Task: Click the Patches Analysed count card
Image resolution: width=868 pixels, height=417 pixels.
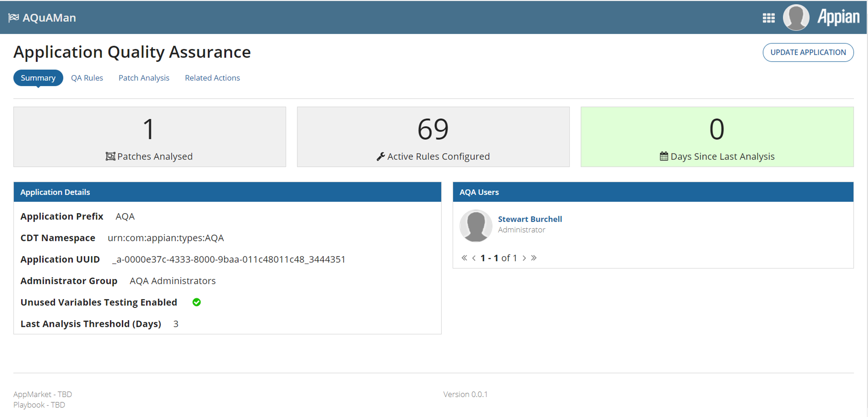Action: point(150,137)
